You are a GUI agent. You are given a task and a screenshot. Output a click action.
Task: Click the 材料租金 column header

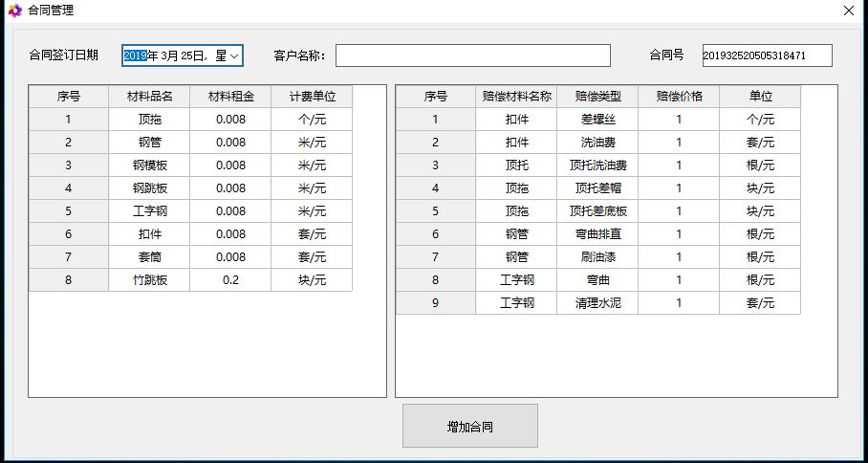(230, 97)
